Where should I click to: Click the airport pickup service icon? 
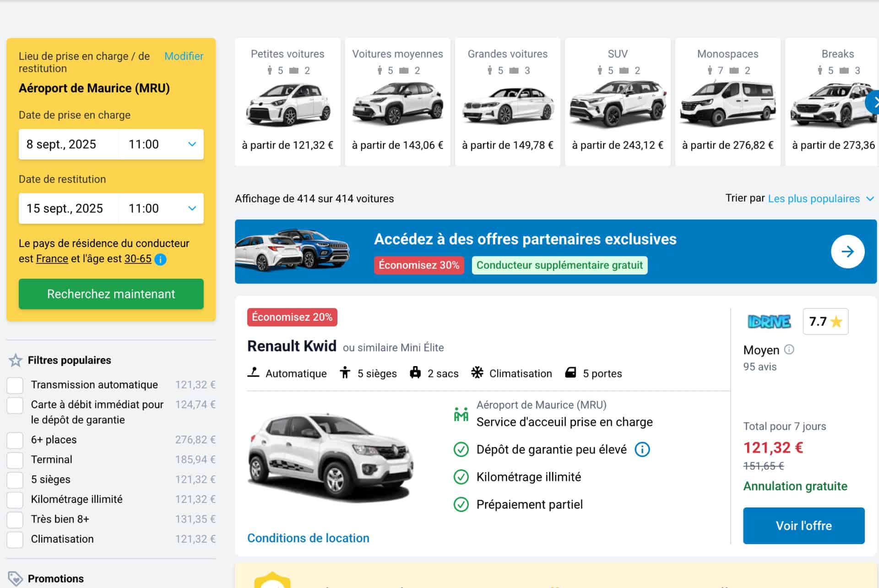pos(461,413)
